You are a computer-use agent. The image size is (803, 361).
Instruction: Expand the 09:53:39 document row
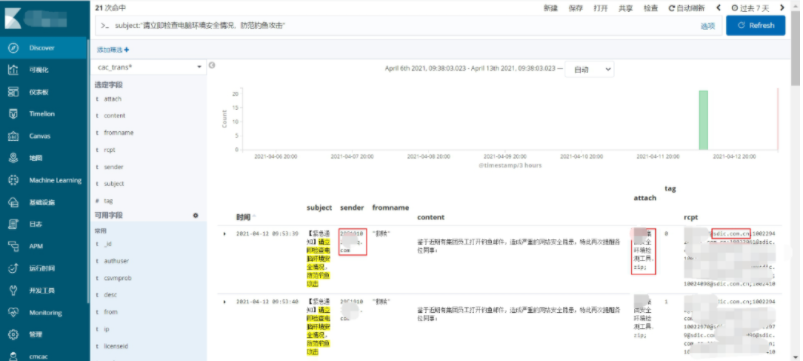click(x=224, y=233)
